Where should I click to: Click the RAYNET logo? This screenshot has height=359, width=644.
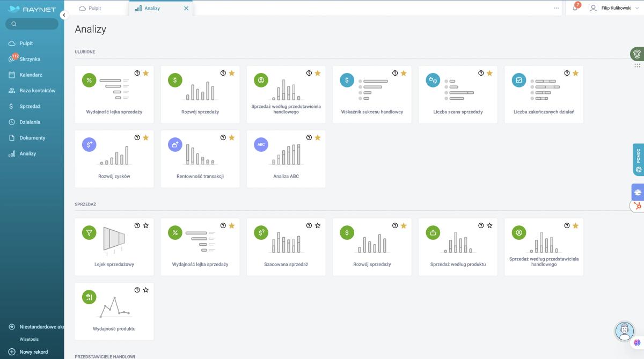pos(32,9)
